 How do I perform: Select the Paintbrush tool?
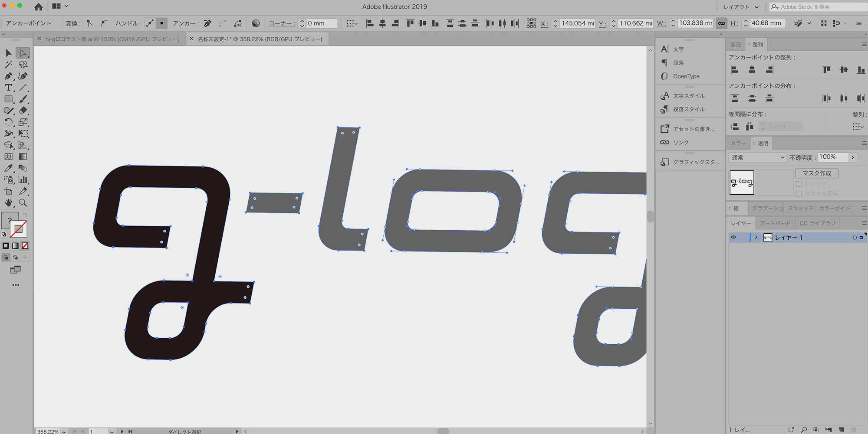coord(23,99)
